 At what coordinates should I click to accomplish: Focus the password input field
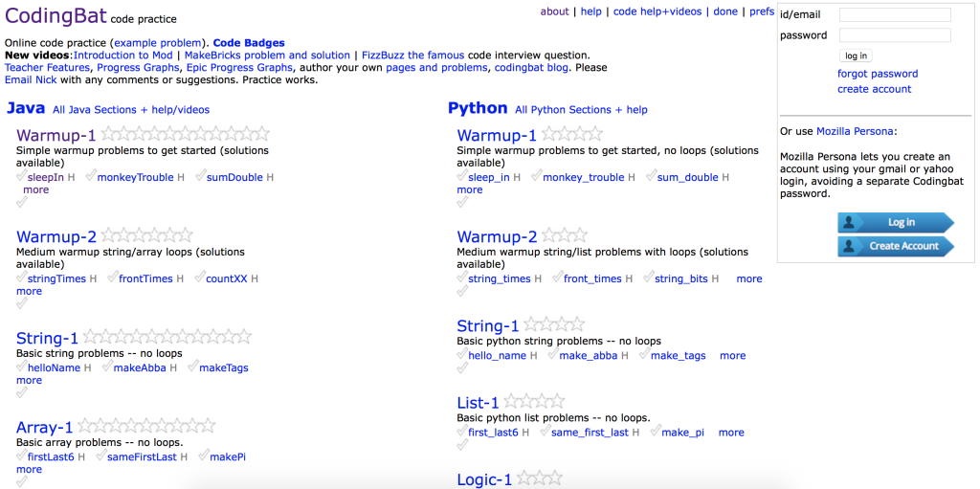[x=895, y=35]
